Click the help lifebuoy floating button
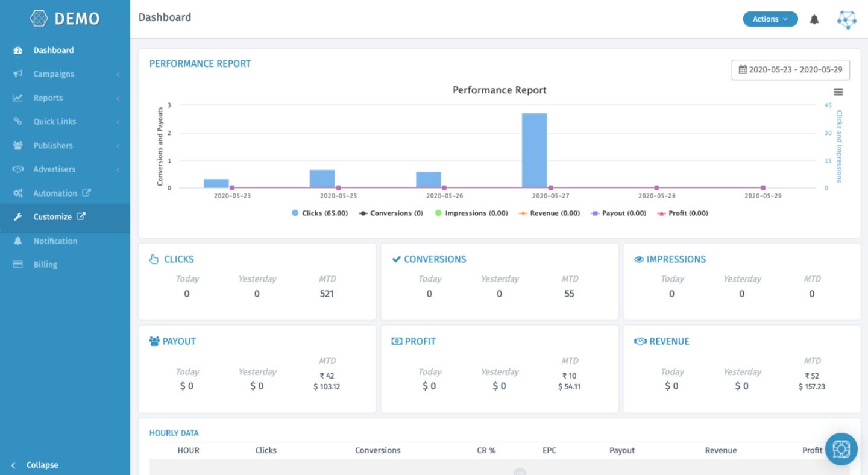The width and height of the screenshot is (868, 475). coord(841,449)
